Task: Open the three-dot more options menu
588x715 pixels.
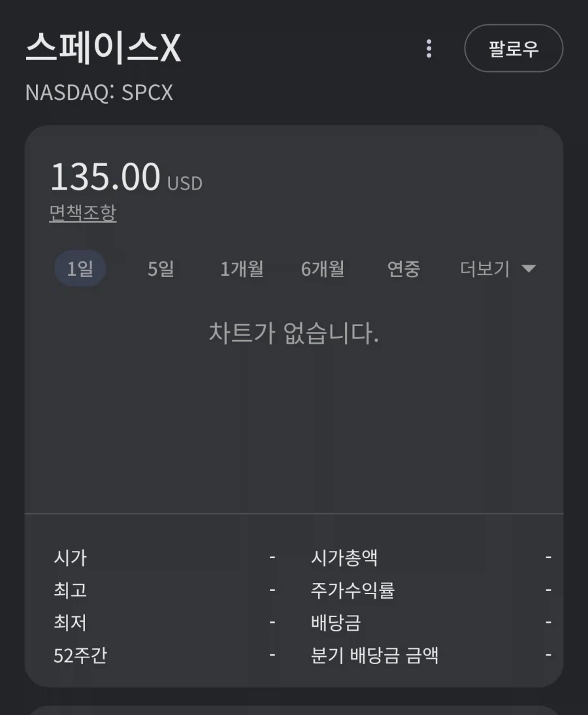Action: click(429, 48)
